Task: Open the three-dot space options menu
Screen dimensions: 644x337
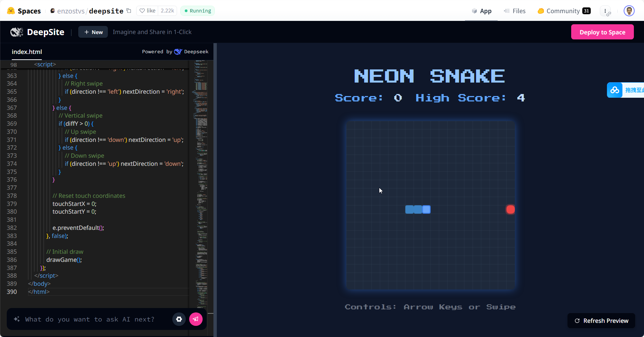Action: tap(606, 11)
